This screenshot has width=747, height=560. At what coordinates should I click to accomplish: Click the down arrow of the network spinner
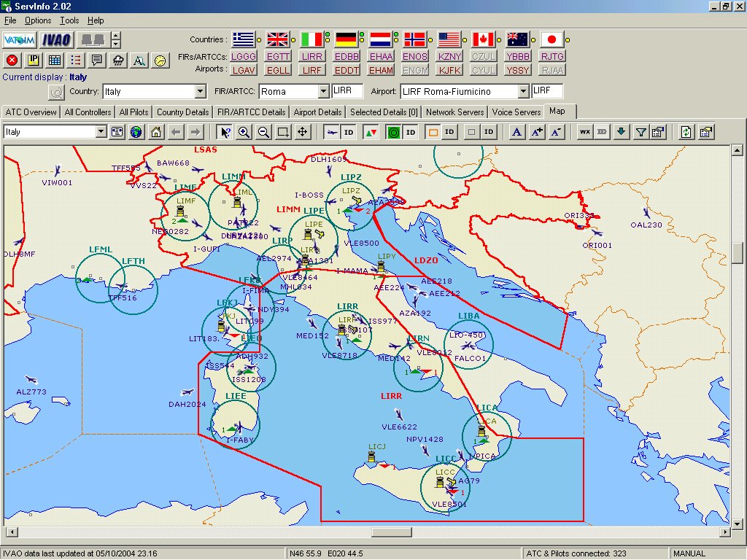(116, 44)
